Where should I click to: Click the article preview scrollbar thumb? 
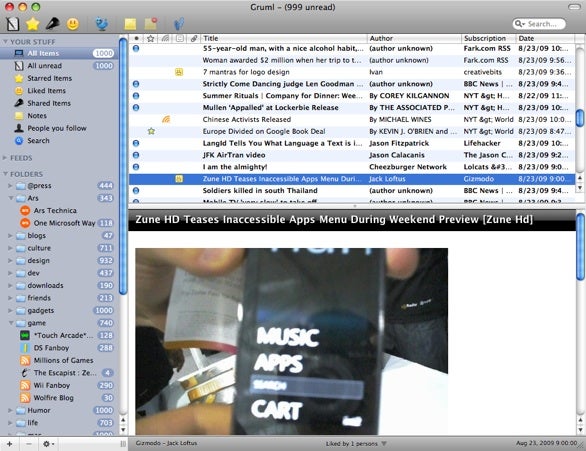pyautogui.click(x=580, y=247)
